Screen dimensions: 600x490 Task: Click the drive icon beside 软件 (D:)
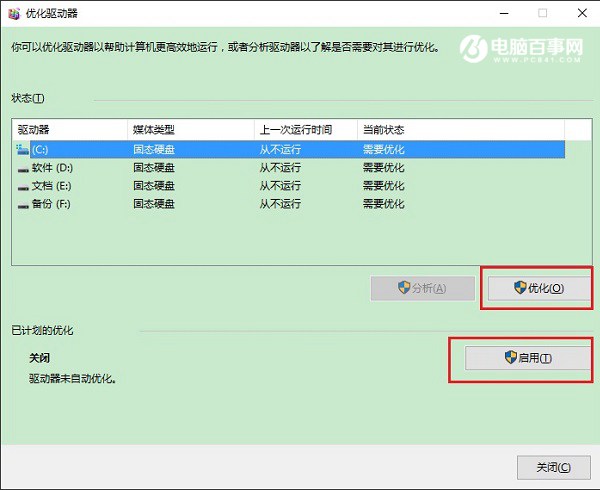pos(23,169)
